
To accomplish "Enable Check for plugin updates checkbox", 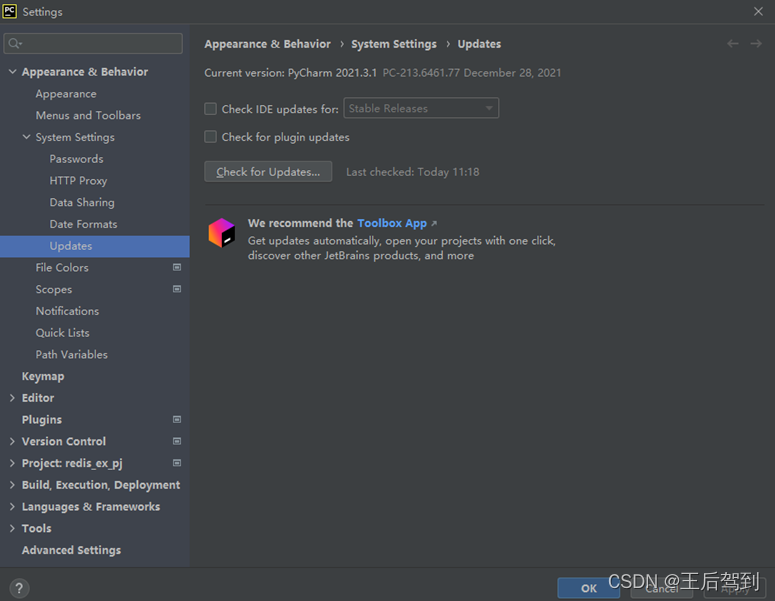I will pyautogui.click(x=211, y=137).
